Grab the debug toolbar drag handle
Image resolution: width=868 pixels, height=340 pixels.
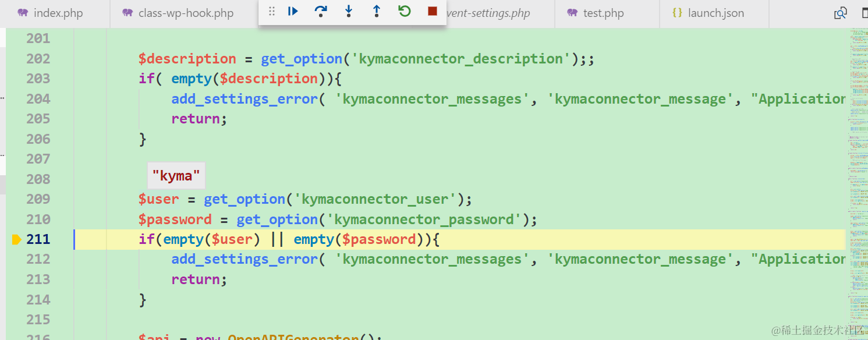click(x=271, y=11)
